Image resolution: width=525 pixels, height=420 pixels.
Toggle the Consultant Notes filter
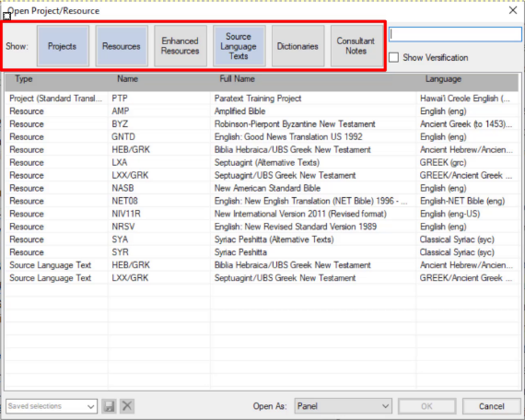click(x=356, y=46)
